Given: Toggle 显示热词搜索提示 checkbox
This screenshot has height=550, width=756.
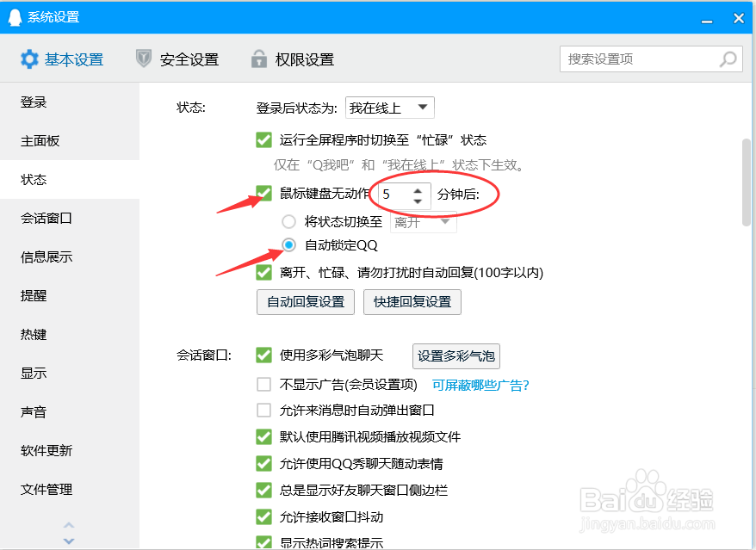Looking at the screenshot, I should coord(263,542).
